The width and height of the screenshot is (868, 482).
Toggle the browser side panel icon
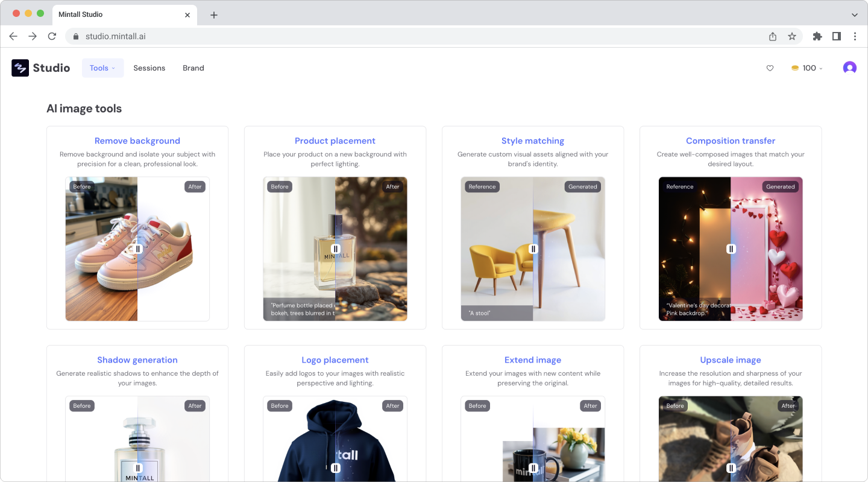coord(837,36)
